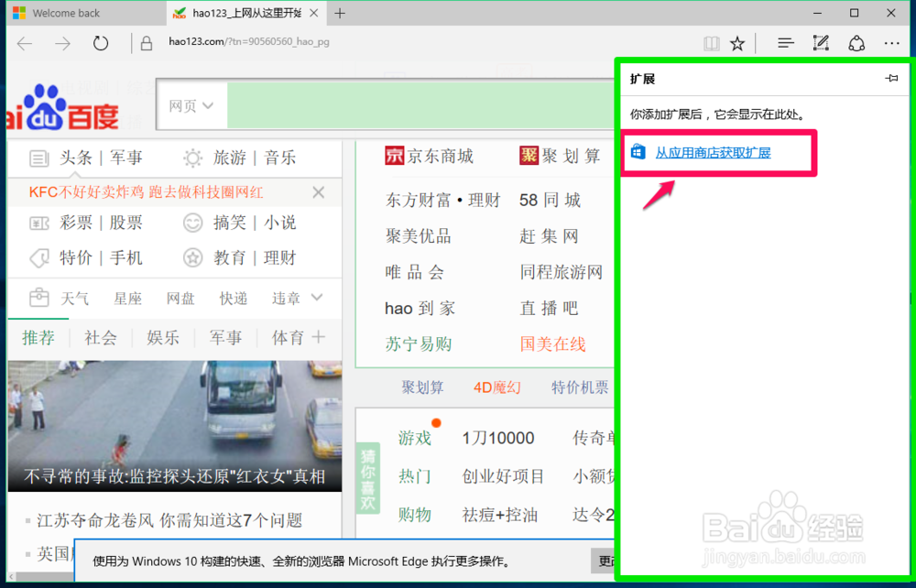916x588 pixels.
Task: Click the sun icon beside 旅游
Action: pyautogui.click(x=192, y=158)
